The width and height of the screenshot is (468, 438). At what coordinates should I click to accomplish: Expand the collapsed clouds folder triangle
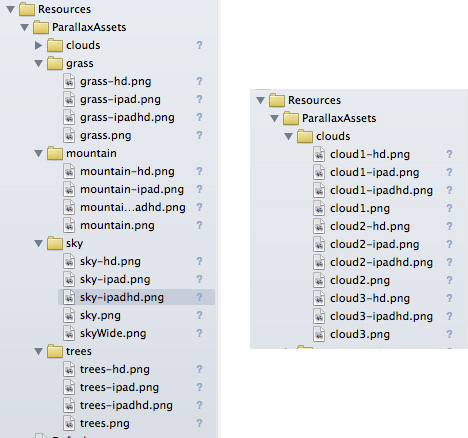click(39, 45)
